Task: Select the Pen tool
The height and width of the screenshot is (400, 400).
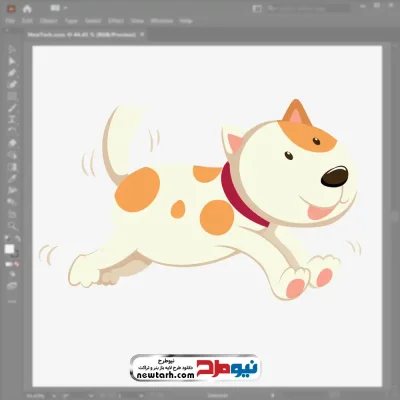Action: [x=12, y=73]
